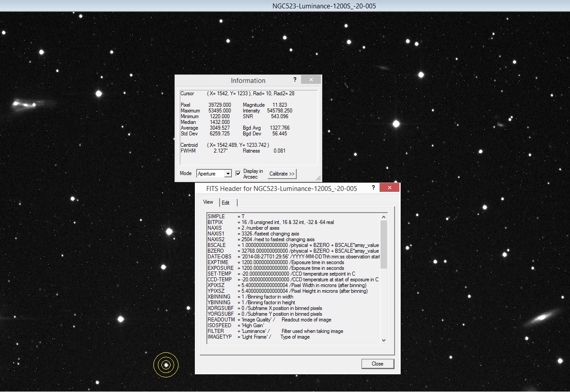Disable the Display in Arcsec checkbox
Viewport: 570px width, 392px height.
(x=238, y=172)
